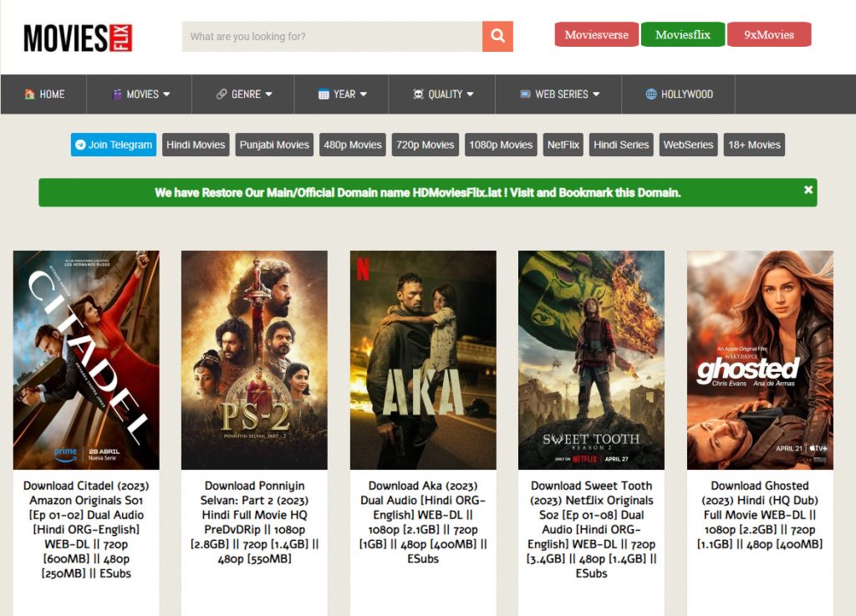The width and height of the screenshot is (856, 616).
Task: Open the WebSeries tag
Action: coord(688,145)
